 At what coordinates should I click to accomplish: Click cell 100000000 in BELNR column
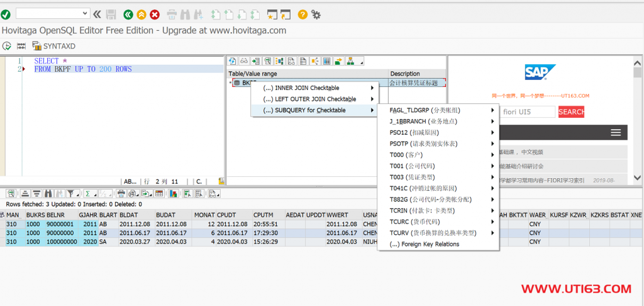pos(62,242)
